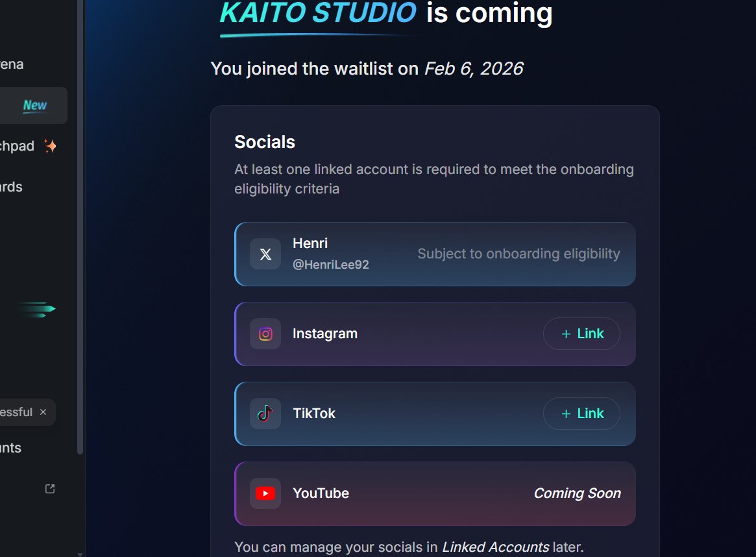Click the YouTube logo icon
The height and width of the screenshot is (557, 756).
265,493
